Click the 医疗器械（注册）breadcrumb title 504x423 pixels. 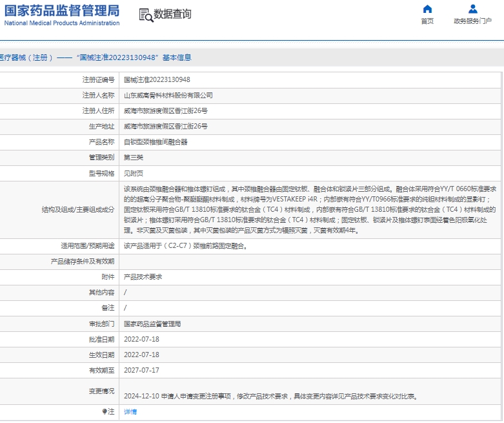(96, 57)
